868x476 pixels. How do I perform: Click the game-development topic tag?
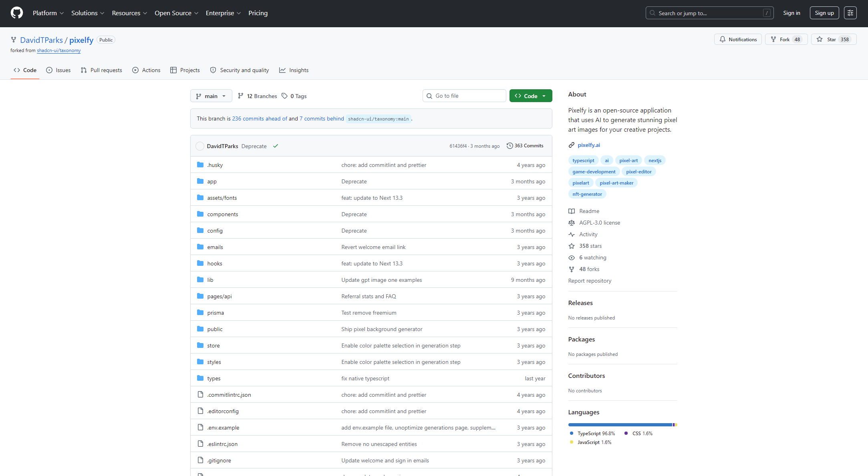pyautogui.click(x=594, y=172)
